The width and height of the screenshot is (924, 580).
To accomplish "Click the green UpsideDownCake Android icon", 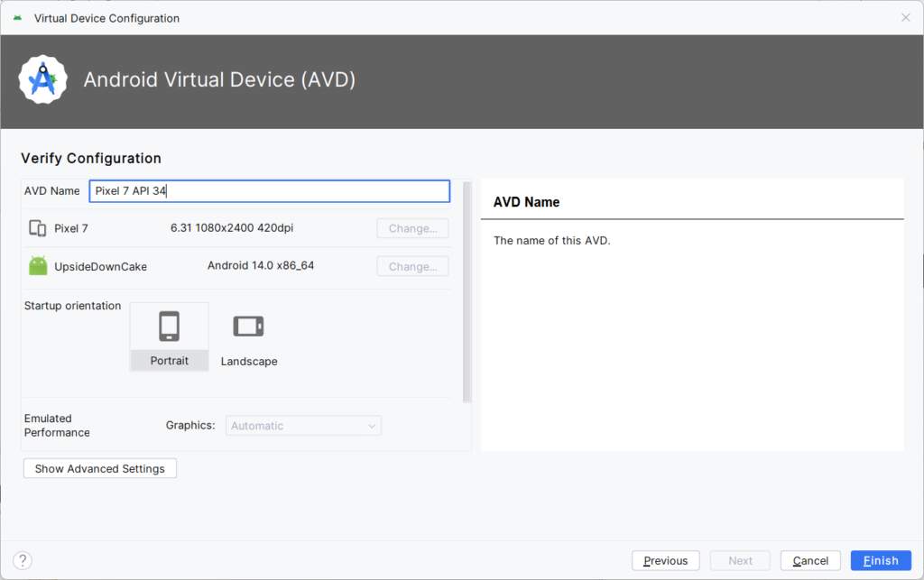I will pyautogui.click(x=38, y=265).
